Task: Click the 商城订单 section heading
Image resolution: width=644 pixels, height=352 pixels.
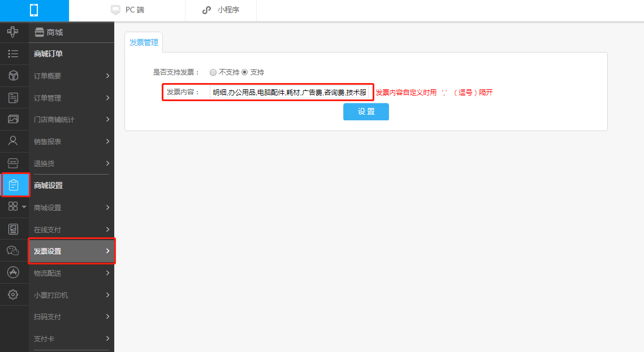Action: pos(49,54)
